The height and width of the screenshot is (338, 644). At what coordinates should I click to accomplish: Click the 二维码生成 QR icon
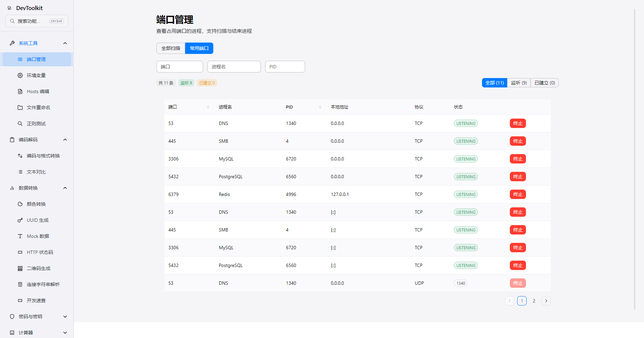[20, 268]
